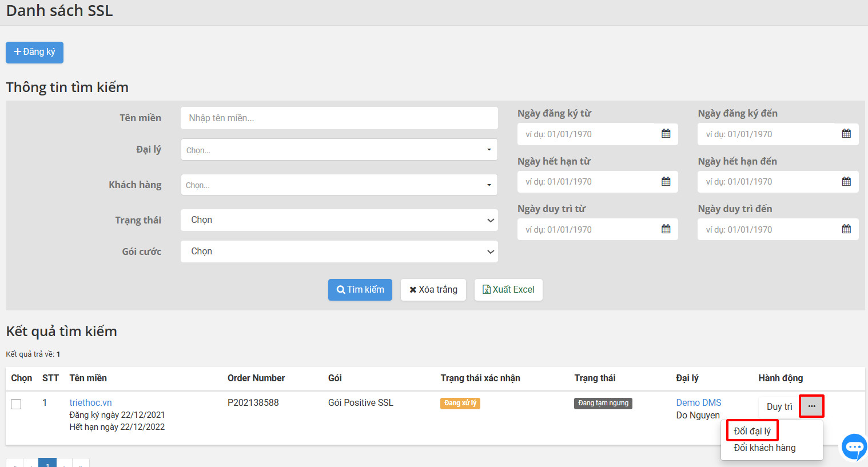Open calendar for Ngày đăng ký từ

(x=666, y=134)
